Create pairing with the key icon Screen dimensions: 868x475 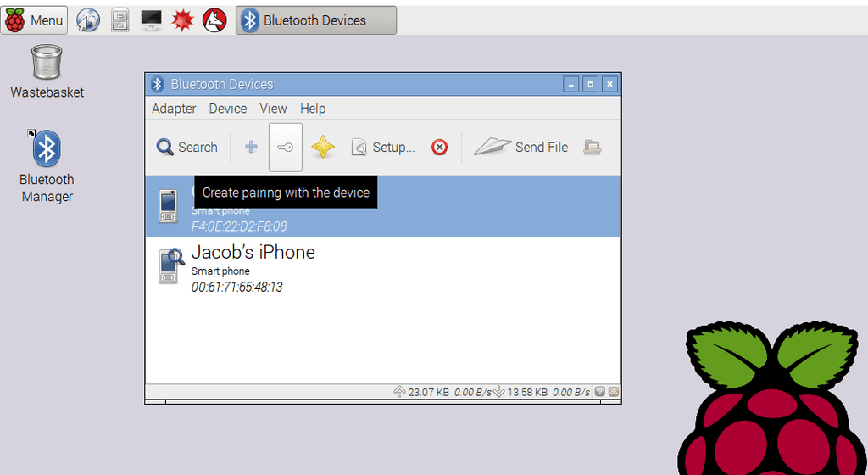[286, 148]
